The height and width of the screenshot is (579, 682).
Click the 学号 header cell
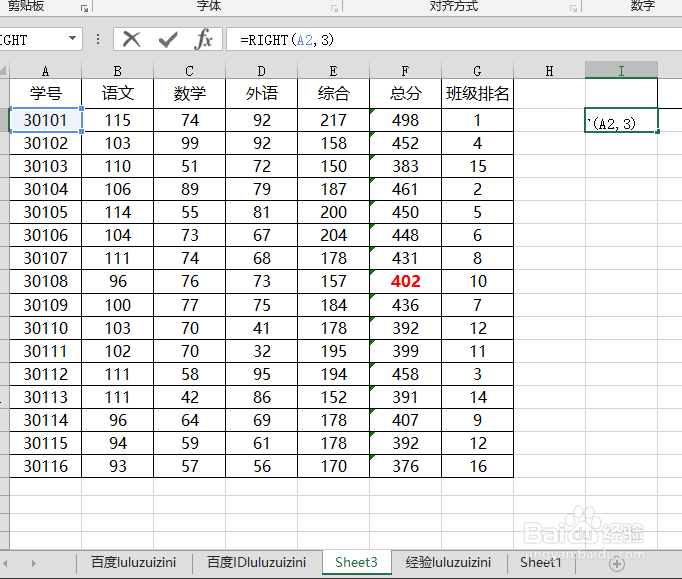coord(45,94)
